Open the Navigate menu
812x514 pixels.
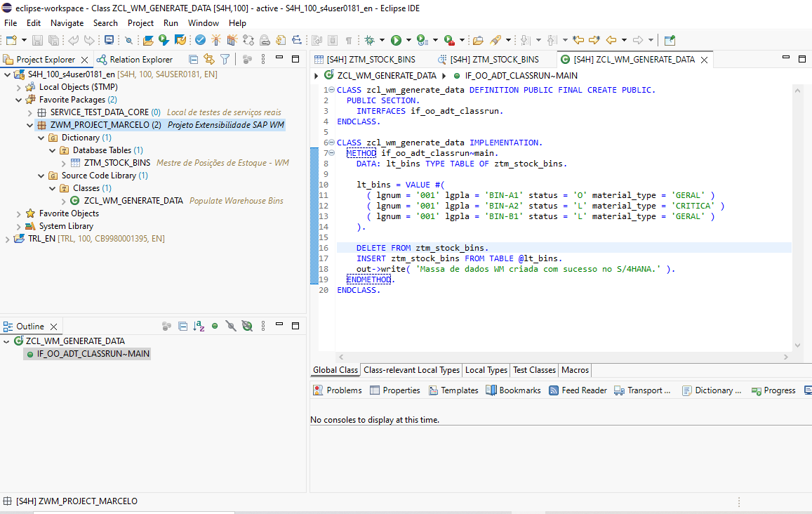pos(67,22)
